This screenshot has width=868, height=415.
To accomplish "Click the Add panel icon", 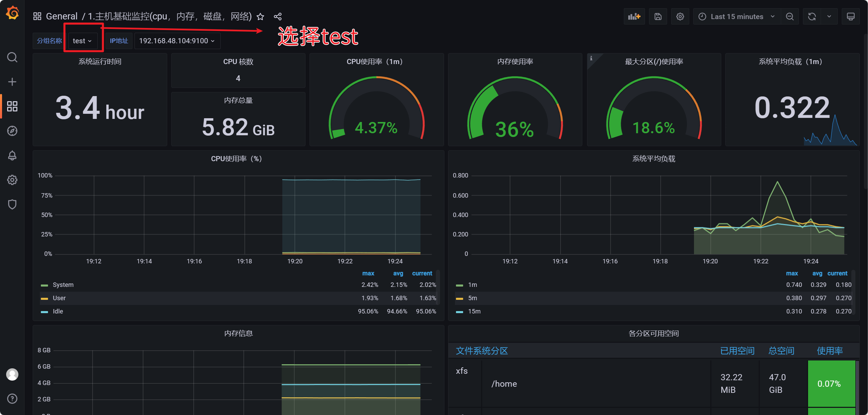I will pyautogui.click(x=634, y=17).
